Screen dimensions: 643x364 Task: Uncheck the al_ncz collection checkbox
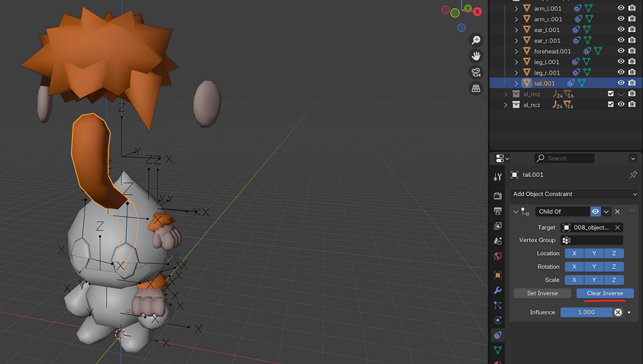(611, 104)
